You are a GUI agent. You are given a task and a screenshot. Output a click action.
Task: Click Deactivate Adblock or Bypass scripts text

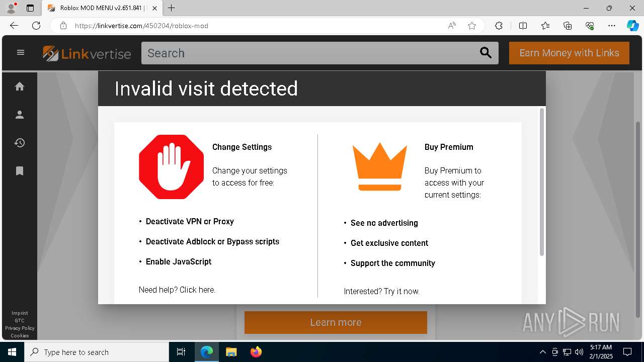pos(212,241)
